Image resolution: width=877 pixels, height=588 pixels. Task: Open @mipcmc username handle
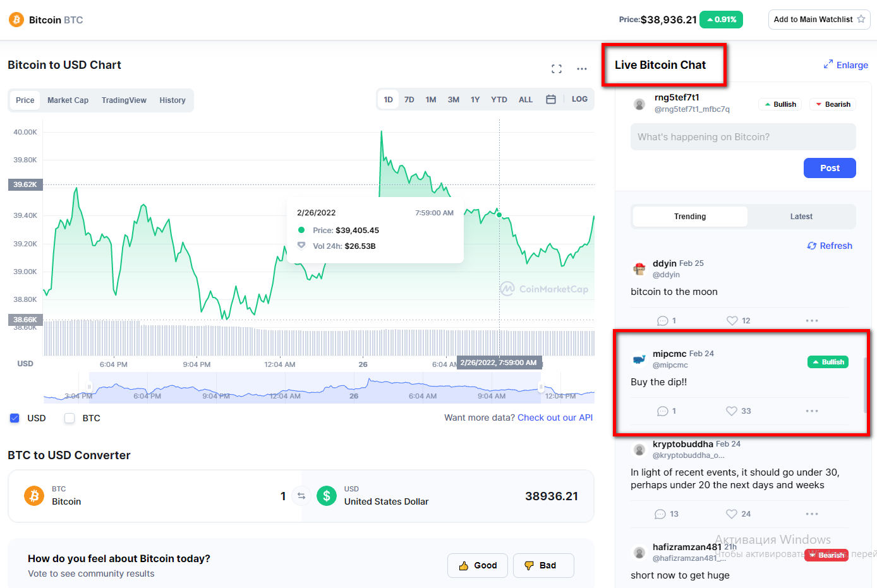[670, 365]
